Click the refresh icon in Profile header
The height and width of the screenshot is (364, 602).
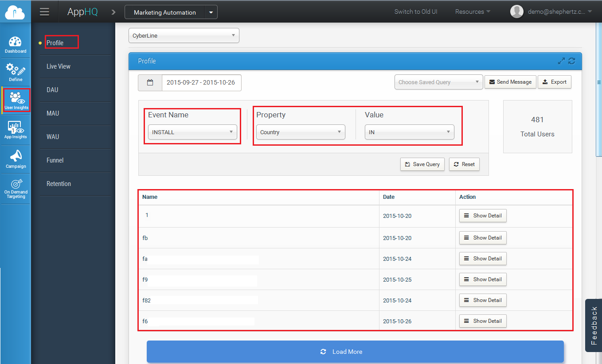(x=572, y=61)
